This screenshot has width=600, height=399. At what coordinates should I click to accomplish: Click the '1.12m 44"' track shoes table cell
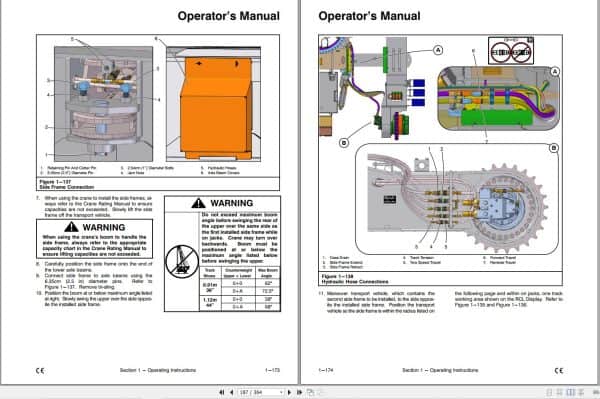(x=210, y=303)
